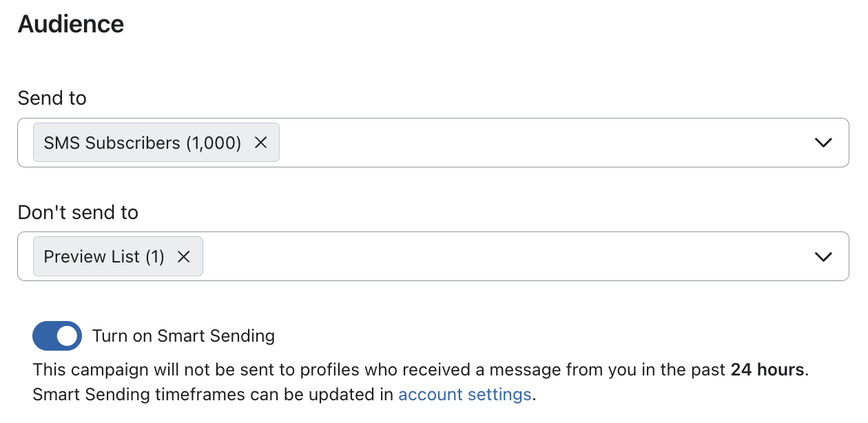Screen dimensions: 868x423
Task: Click the white circle on the Smart Sending switch
Action: pyautogui.click(x=67, y=336)
